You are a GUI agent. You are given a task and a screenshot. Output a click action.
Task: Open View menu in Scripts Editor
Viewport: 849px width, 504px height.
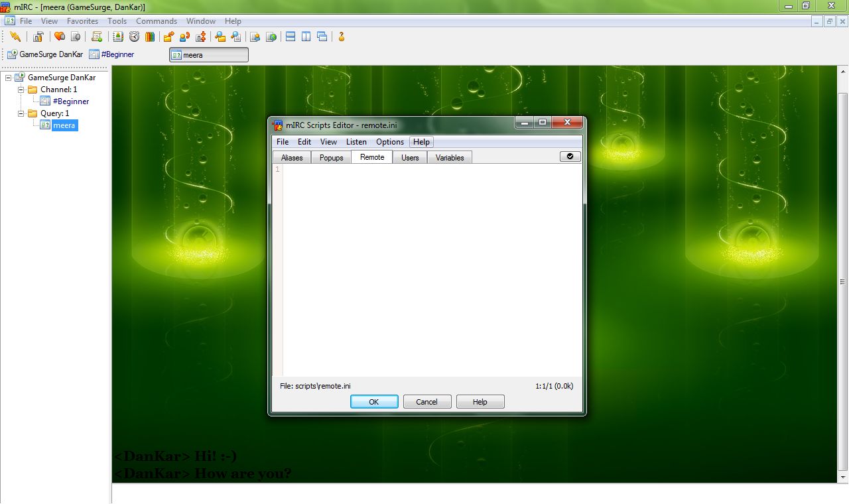[x=328, y=142]
